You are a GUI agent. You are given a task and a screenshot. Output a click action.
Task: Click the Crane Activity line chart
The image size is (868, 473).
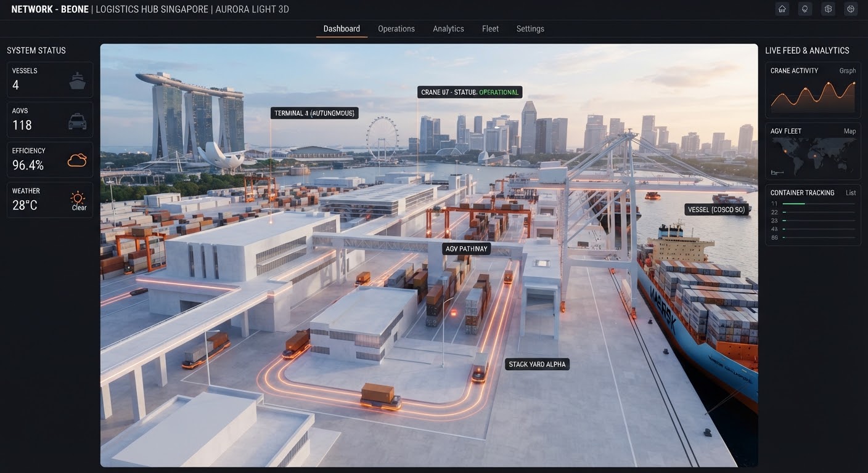pyautogui.click(x=813, y=96)
